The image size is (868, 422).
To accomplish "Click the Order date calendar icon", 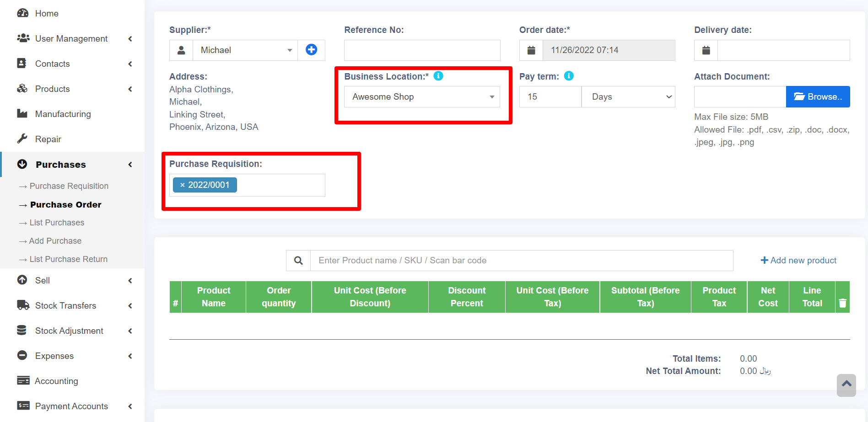I will pos(531,50).
